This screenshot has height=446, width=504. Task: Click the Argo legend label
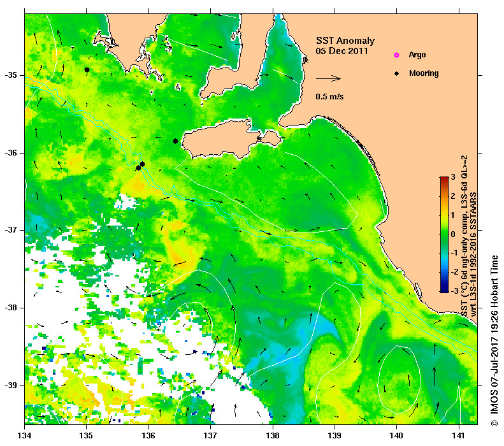click(417, 55)
